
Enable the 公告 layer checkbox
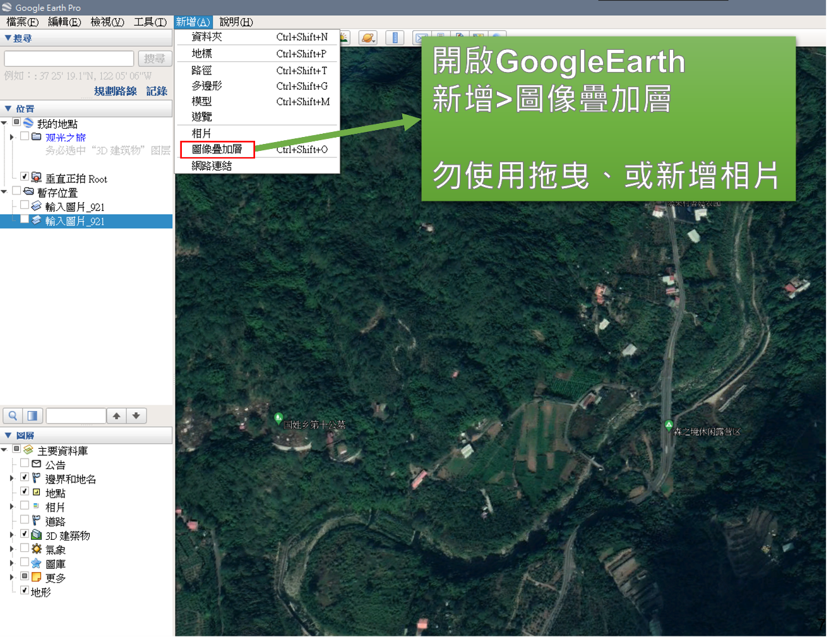(25, 463)
